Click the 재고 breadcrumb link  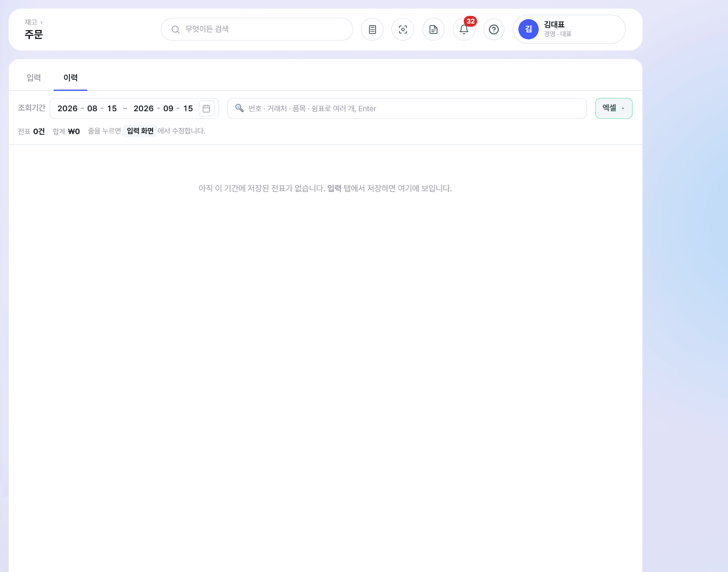(31, 22)
